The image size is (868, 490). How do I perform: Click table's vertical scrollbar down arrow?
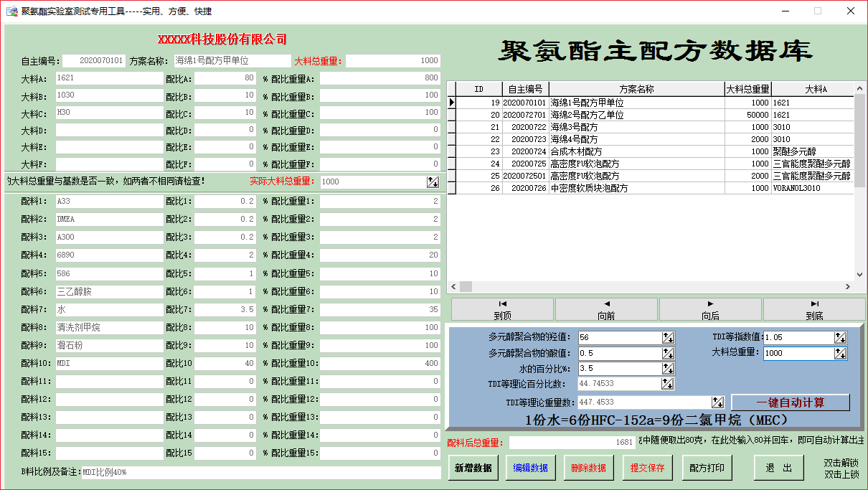(859, 274)
